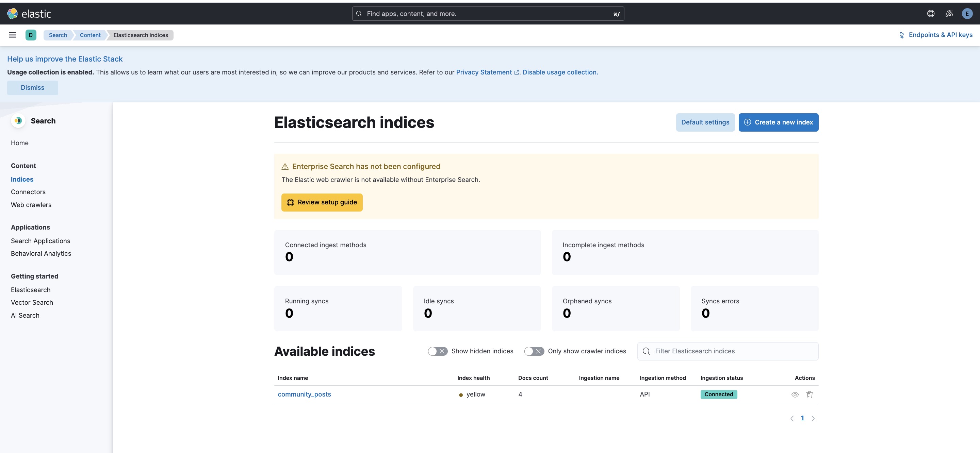Open the community_posts index link
The width and height of the screenshot is (980, 453).
[304, 395]
